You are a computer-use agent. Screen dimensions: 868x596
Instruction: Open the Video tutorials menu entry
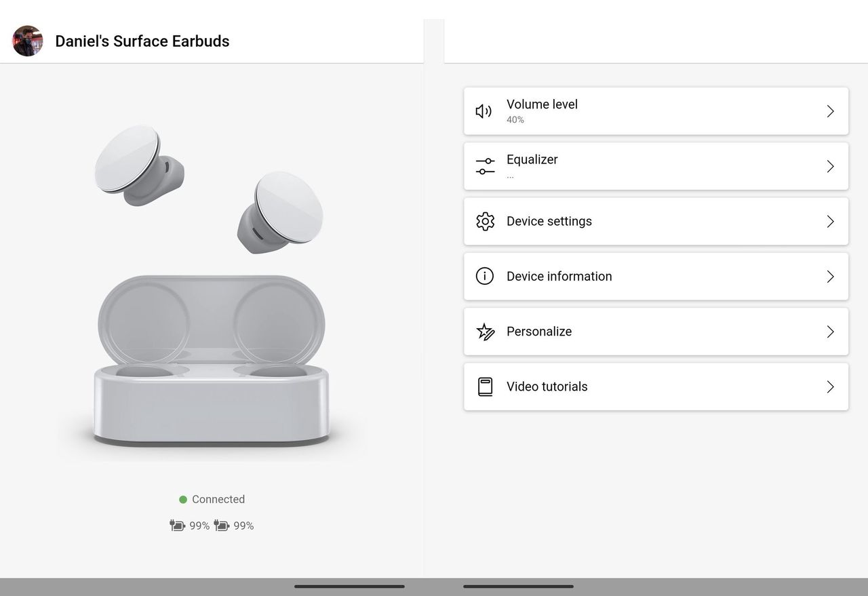[656, 386]
